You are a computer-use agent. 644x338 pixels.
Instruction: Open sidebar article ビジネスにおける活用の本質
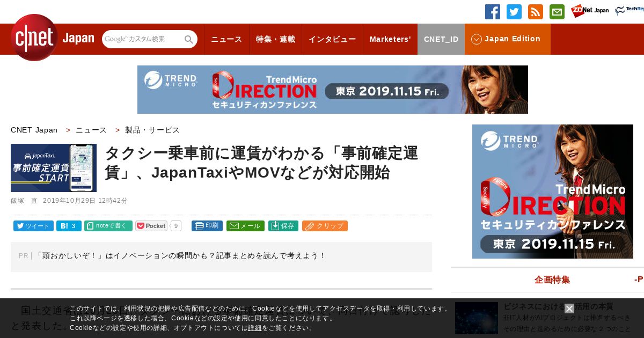[558, 306]
